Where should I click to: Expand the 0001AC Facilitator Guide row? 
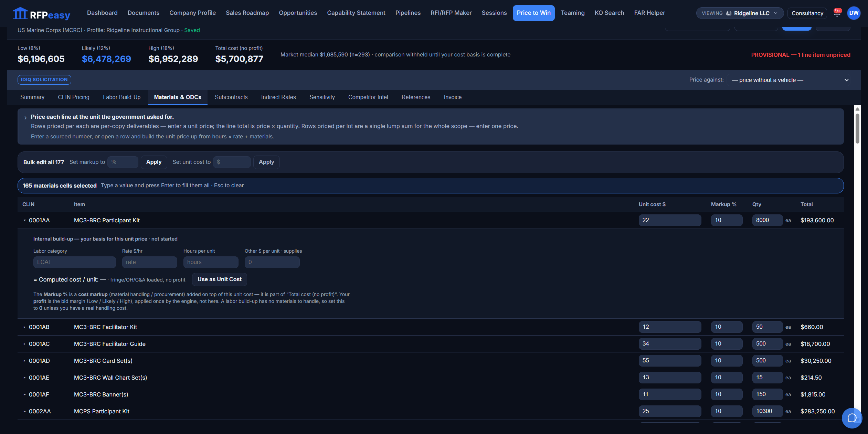pyautogui.click(x=24, y=344)
